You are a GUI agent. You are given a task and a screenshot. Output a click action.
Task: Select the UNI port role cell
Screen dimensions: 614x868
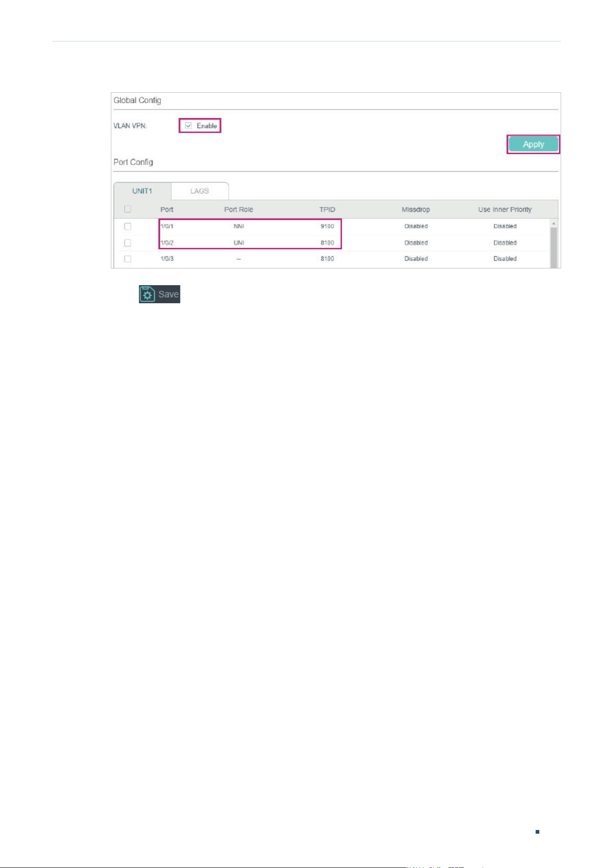(x=239, y=243)
